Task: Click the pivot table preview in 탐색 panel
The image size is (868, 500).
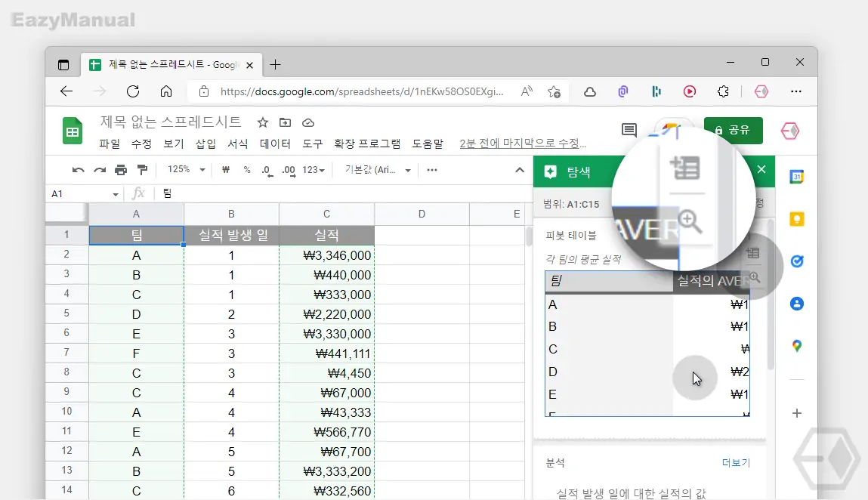Action: (647, 344)
